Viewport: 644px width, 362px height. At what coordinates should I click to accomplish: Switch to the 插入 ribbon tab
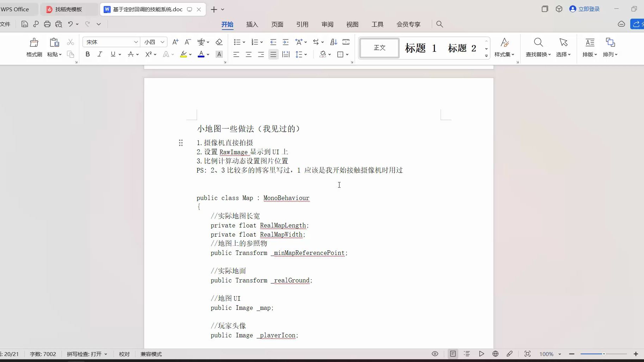click(252, 24)
